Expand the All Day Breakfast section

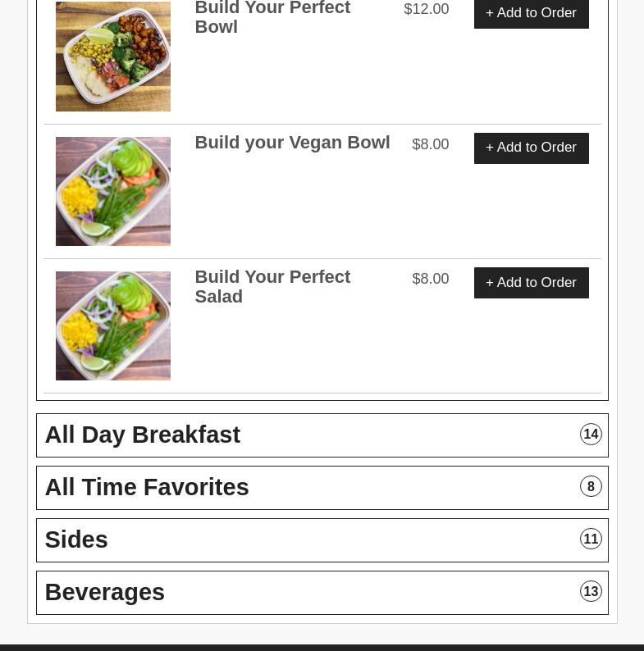tap(322, 435)
